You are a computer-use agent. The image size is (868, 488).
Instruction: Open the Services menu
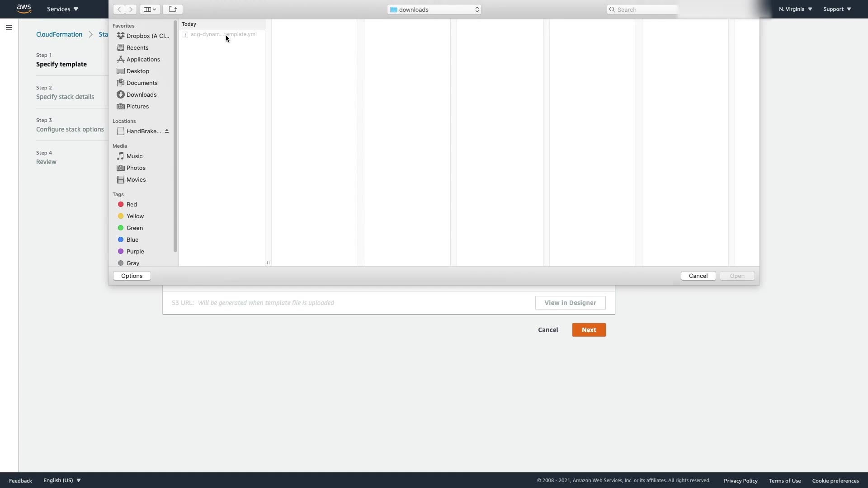pyautogui.click(x=62, y=9)
